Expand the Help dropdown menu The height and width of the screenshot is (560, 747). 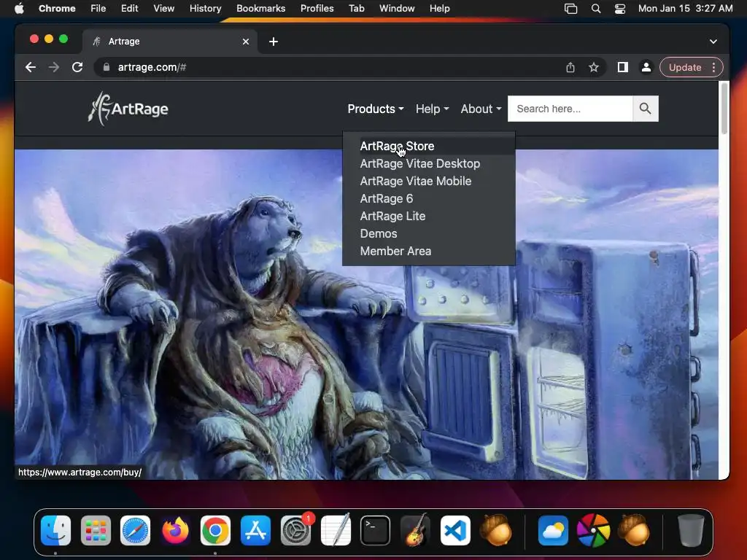pyautogui.click(x=432, y=109)
